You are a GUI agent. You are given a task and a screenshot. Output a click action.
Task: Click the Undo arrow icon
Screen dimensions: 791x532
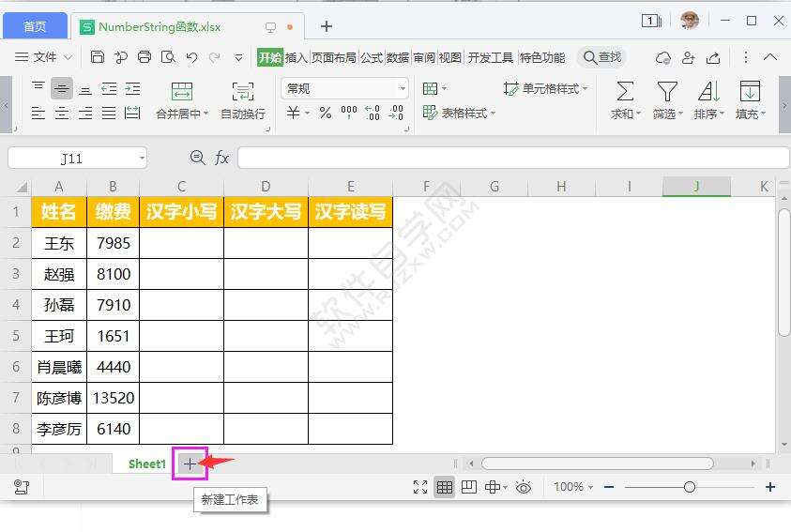pos(191,57)
